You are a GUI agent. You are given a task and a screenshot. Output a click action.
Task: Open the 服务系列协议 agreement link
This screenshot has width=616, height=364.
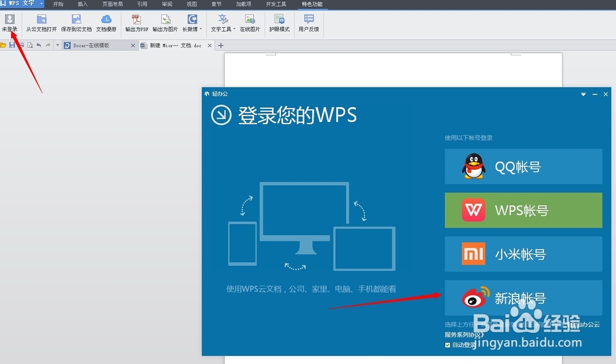464,335
